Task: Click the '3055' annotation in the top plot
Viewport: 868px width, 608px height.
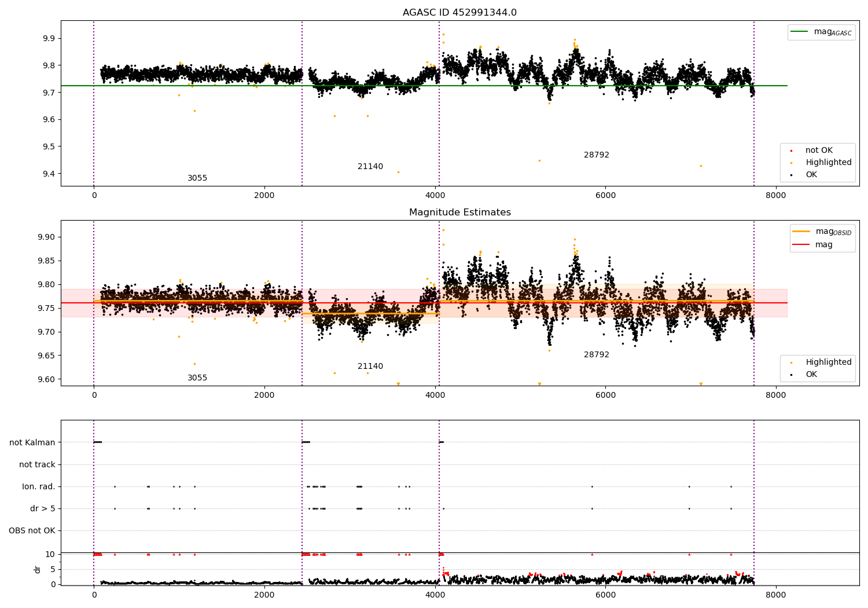Action: (x=197, y=178)
